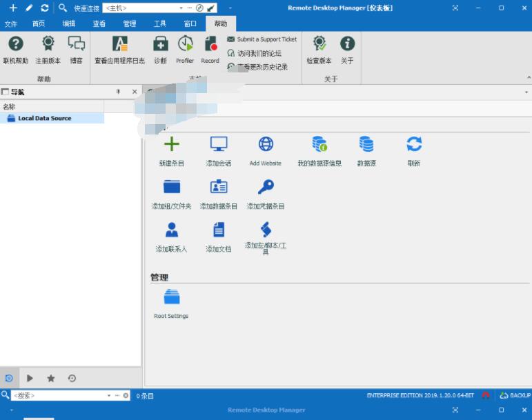Viewport: 532px width, 420px height.
Task: Click 查看更改历史记录 link
Action: point(257,67)
